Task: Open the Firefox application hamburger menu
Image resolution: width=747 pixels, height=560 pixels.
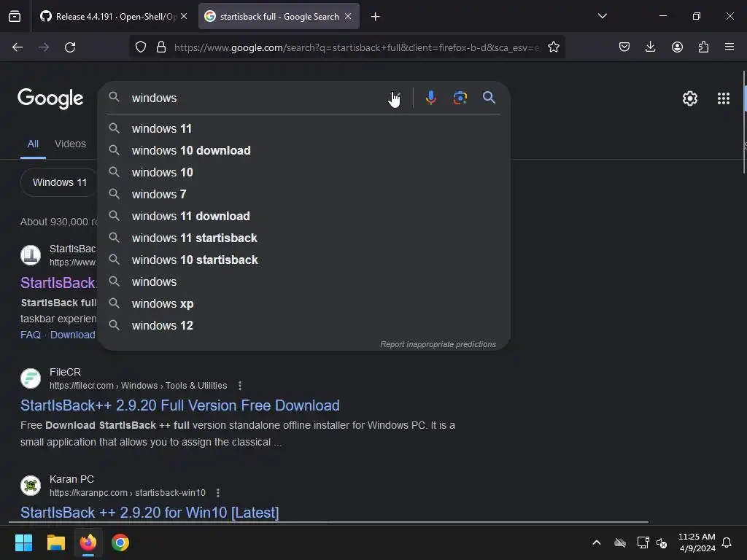Action: click(729, 47)
